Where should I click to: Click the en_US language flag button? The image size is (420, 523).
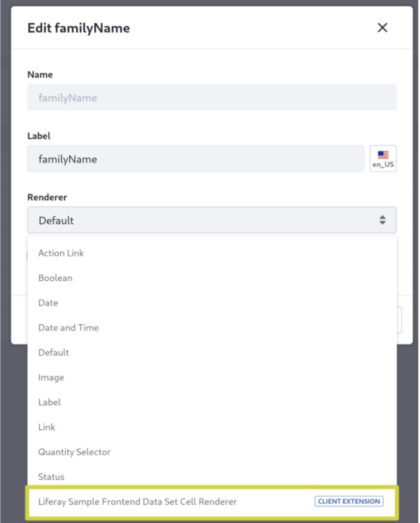(383, 159)
